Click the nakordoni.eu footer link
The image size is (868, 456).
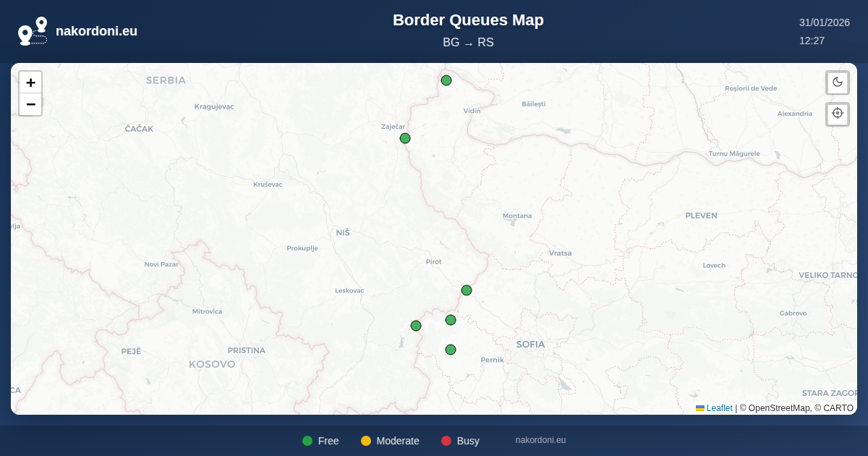click(x=540, y=440)
